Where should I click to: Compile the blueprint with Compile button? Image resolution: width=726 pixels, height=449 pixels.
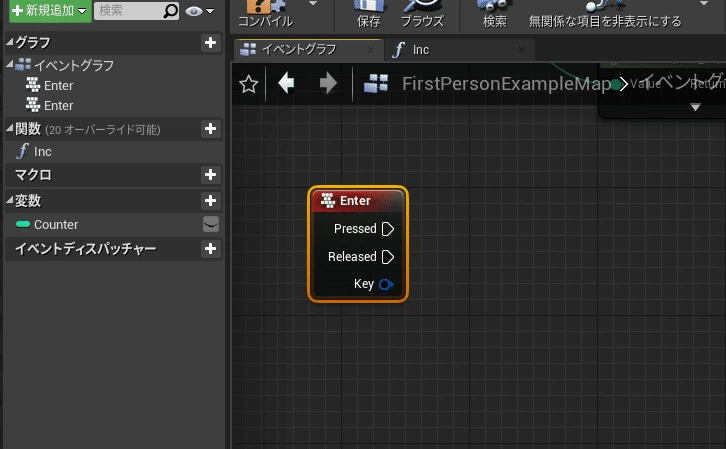[266, 15]
